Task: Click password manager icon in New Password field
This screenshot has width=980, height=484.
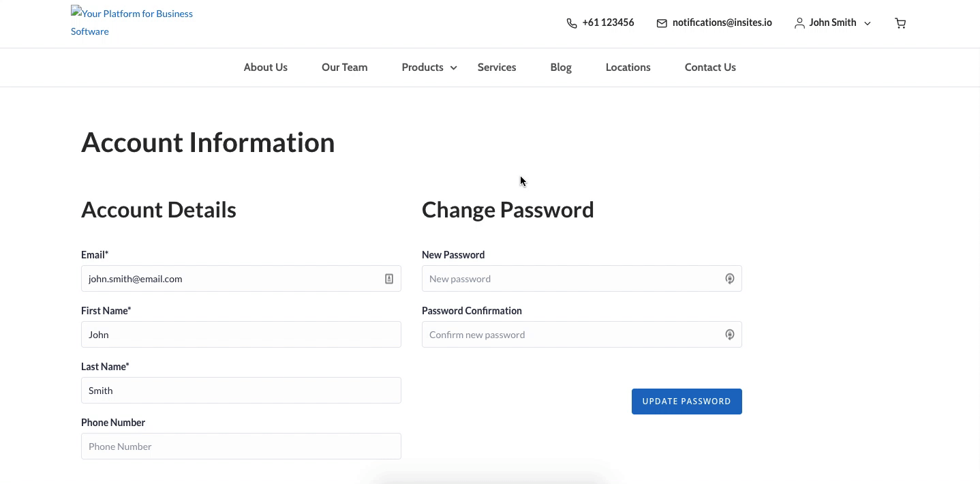Action: pyautogui.click(x=729, y=279)
